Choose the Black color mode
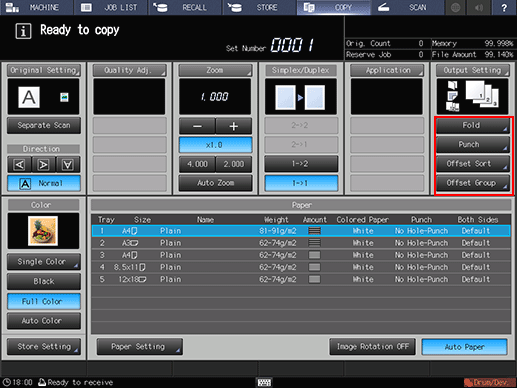The height and width of the screenshot is (388, 517). click(x=44, y=281)
